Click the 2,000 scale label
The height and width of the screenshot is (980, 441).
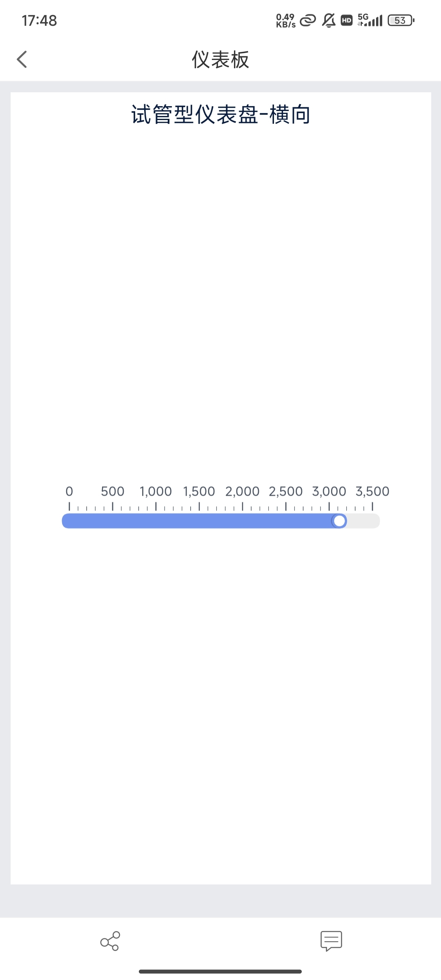[x=242, y=491]
